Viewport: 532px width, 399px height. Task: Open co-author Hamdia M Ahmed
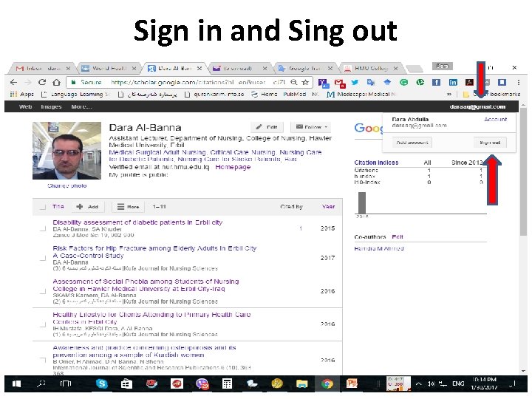point(379,248)
